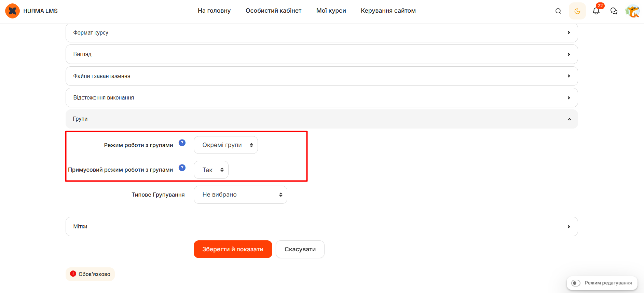
Task: Collapse the Групи section
Action: 321,119
